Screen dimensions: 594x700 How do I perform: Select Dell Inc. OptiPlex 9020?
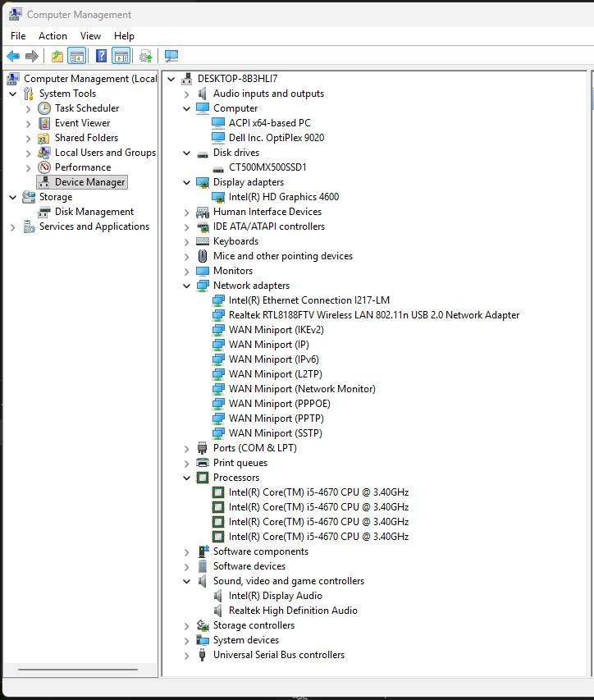(x=276, y=138)
